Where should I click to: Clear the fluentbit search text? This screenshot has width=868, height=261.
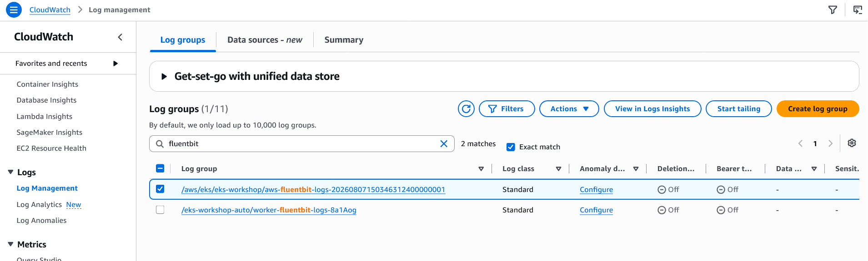tap(444, 144)
